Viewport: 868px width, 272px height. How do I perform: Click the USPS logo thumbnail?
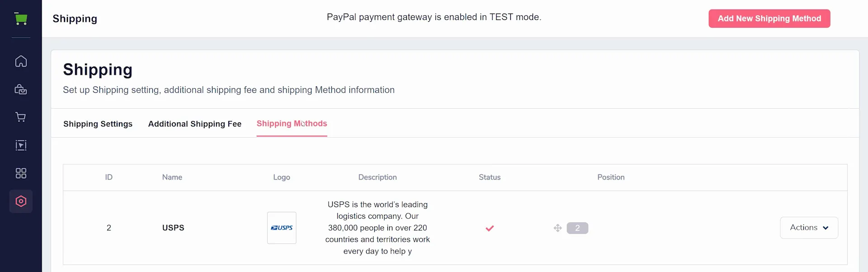[x=282, y=228]
